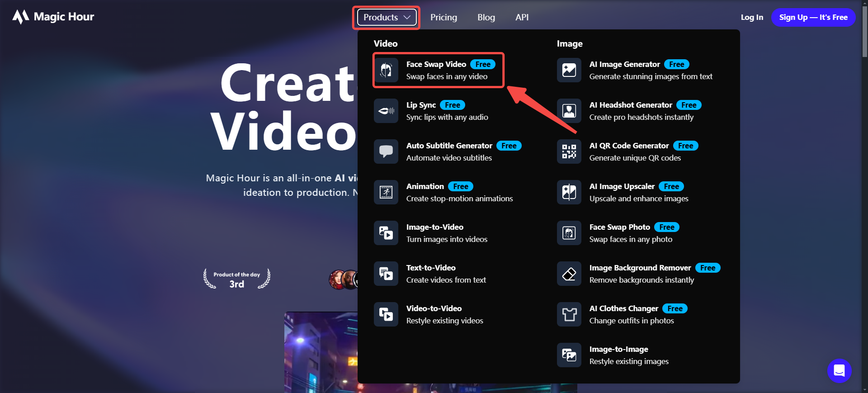Click the AI Headshot Generator portrait icon
Screen dimensions: 868x393
pyautogui.click(x=569, y=111)
